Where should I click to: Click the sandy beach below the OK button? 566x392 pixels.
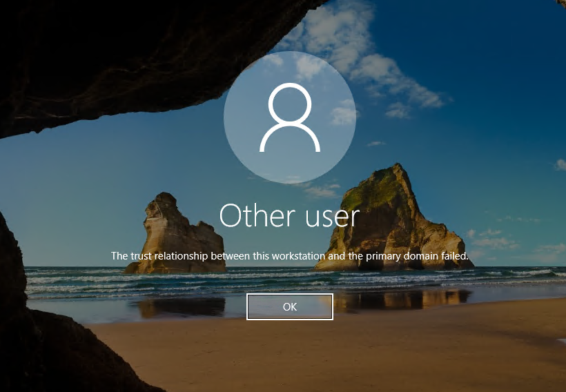[290, 352]
